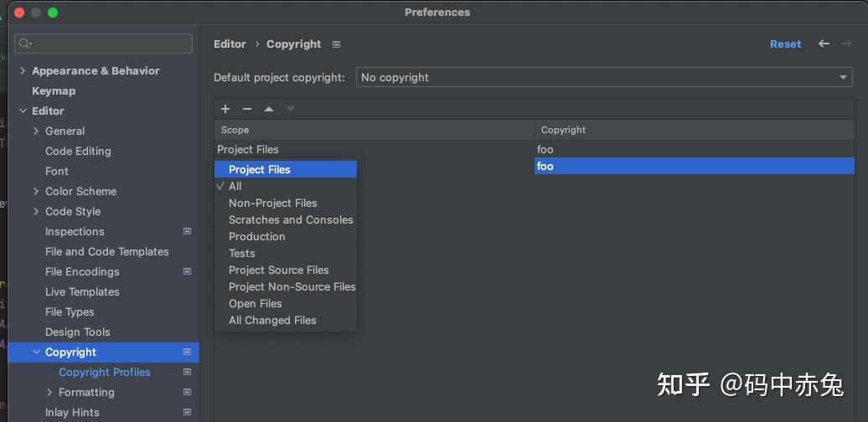Click the search magnifier icon
Image resolution: width=868 pixels, height=422 pixels.
(x=25, y=44)
